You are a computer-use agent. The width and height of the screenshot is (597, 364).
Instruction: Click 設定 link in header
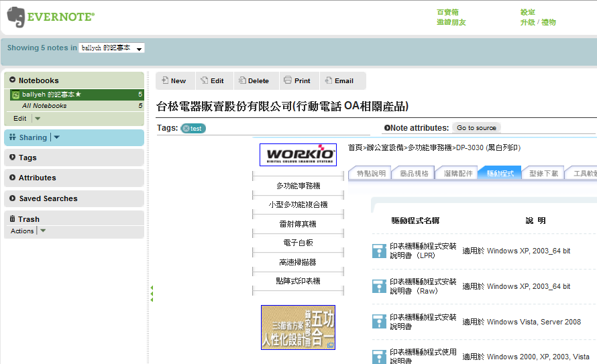(528, 12)
